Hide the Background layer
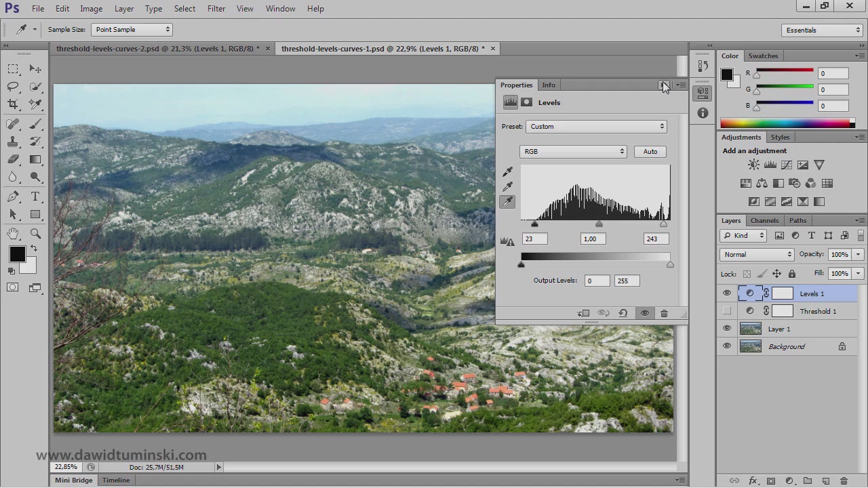 727,346
